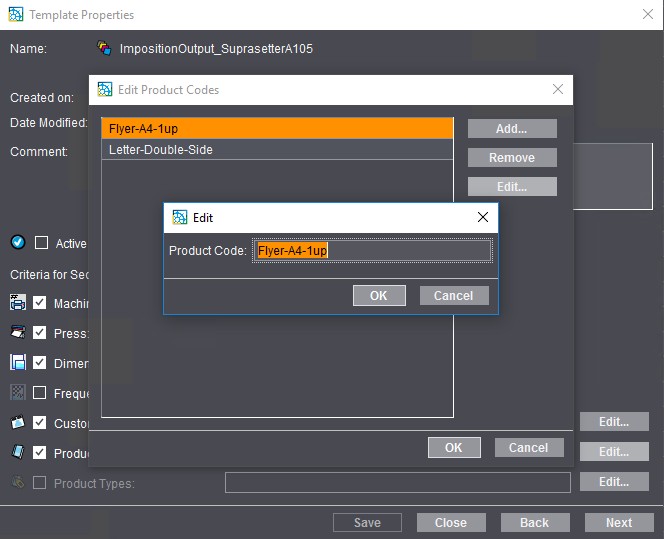Image resolution: width=664 pixels, height=539 pixels.
Task: Click into the Product Code text field
Action: click(x=372, y=251)
